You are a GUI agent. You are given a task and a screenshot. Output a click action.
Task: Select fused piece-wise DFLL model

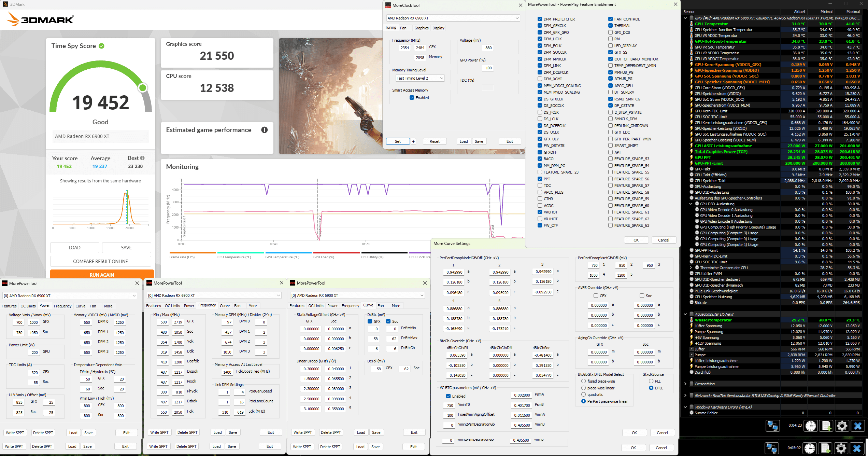[x=583, y=381]
